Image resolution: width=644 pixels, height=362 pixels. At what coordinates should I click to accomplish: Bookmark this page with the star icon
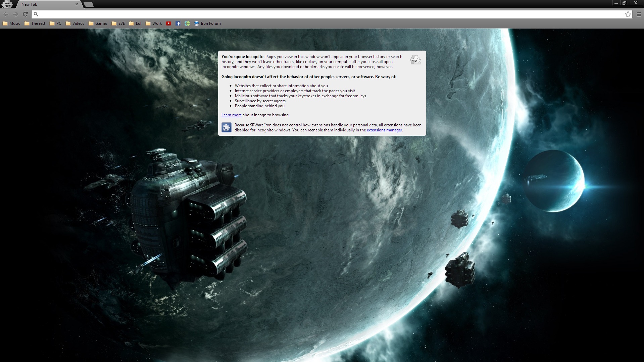click(x=628, y=14)
